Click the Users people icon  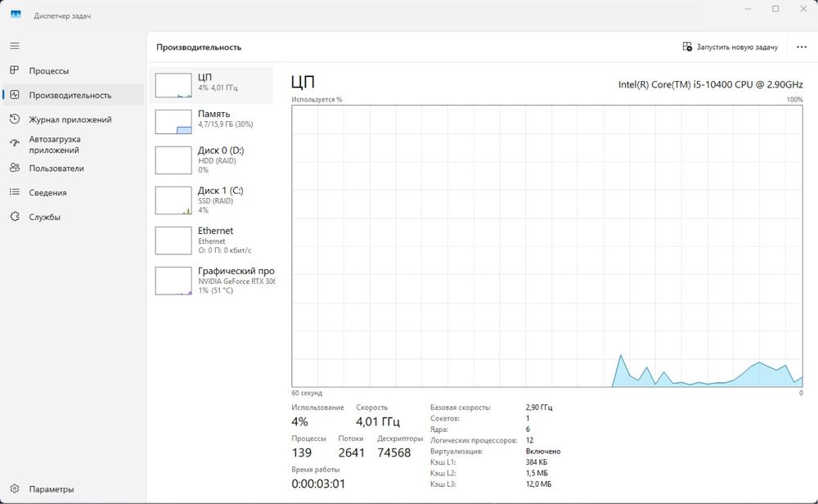tap(15, 168)
